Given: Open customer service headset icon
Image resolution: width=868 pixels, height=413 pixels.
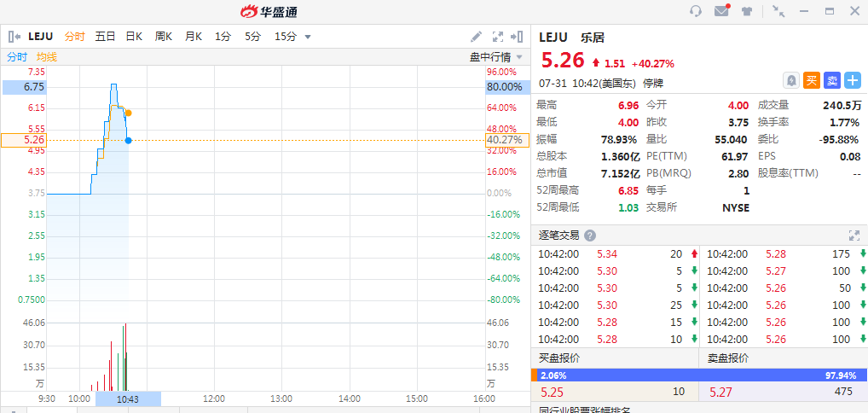Looking at the screenshot, I should 696,11.
